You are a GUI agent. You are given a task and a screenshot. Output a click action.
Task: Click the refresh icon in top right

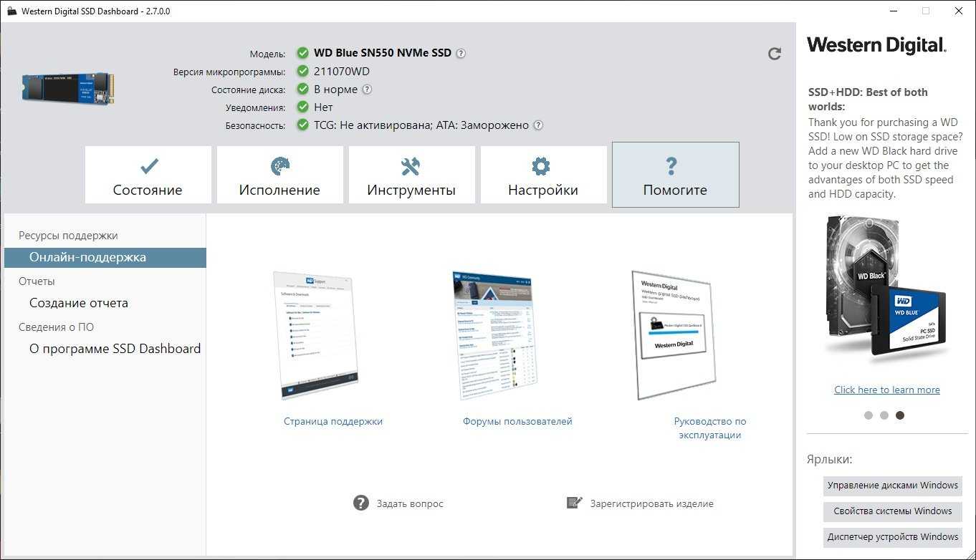[x=774, y=54]
